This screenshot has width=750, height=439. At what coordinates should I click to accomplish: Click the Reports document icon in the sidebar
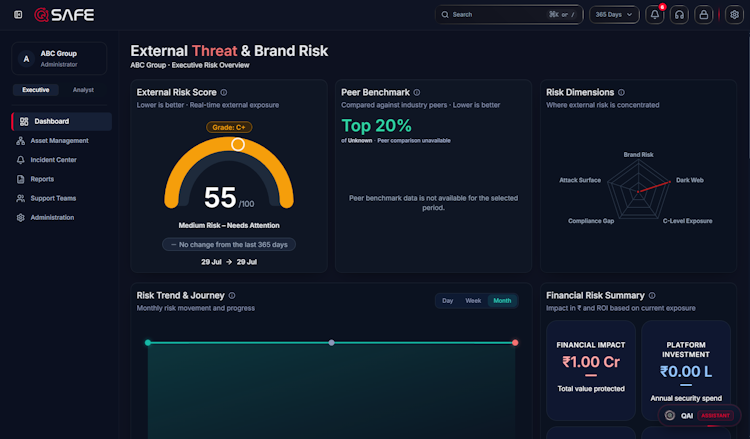(x=21, y=179)
